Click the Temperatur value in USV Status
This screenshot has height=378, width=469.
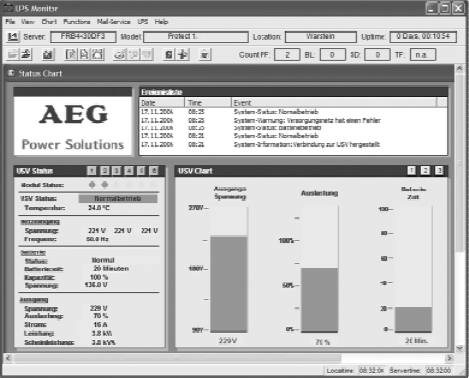[x=99, y=208]
